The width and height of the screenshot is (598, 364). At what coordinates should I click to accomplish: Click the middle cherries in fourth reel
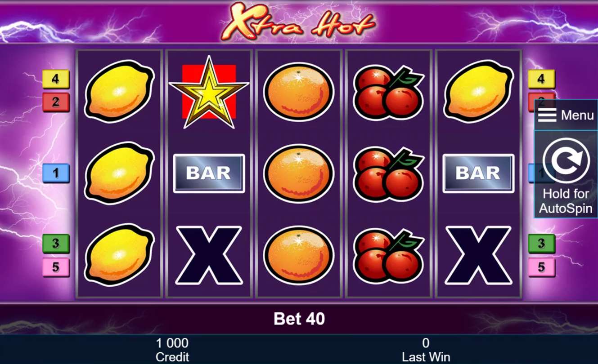pos(389,173)
